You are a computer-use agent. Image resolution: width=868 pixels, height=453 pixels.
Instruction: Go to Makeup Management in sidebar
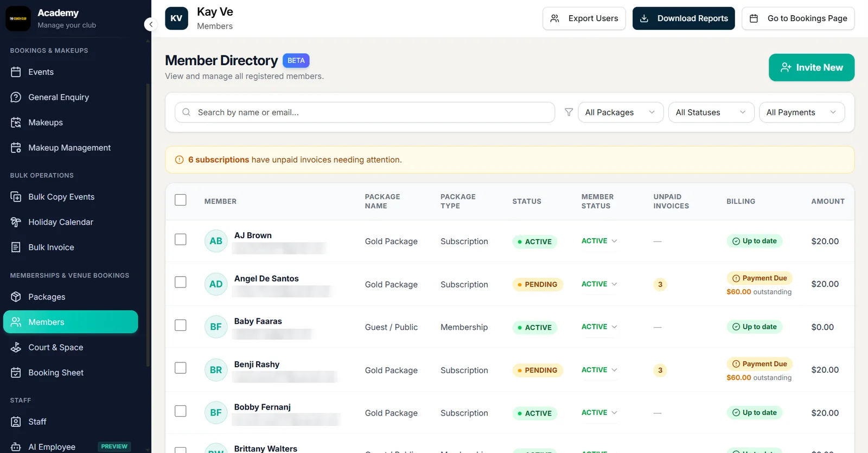(71, 148)
